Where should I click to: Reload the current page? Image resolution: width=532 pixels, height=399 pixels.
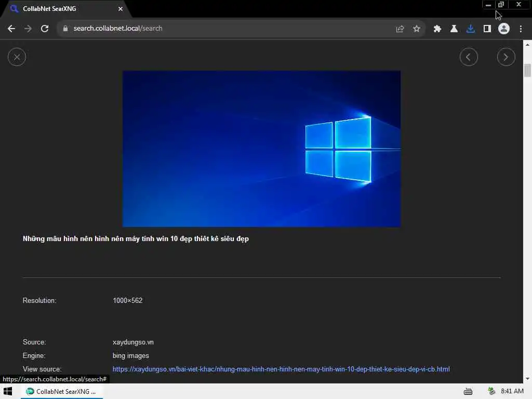point(45,29)
